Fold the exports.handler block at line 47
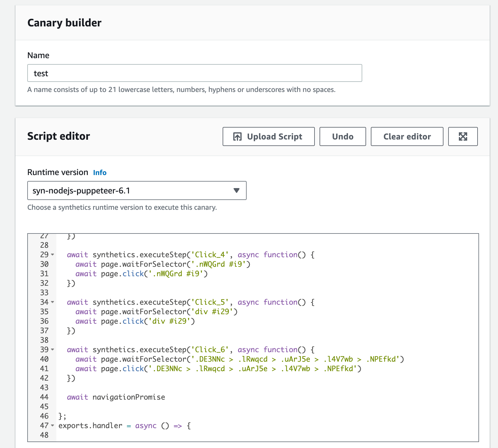This screenshot has height=448, width=498. tap(52, 425)
